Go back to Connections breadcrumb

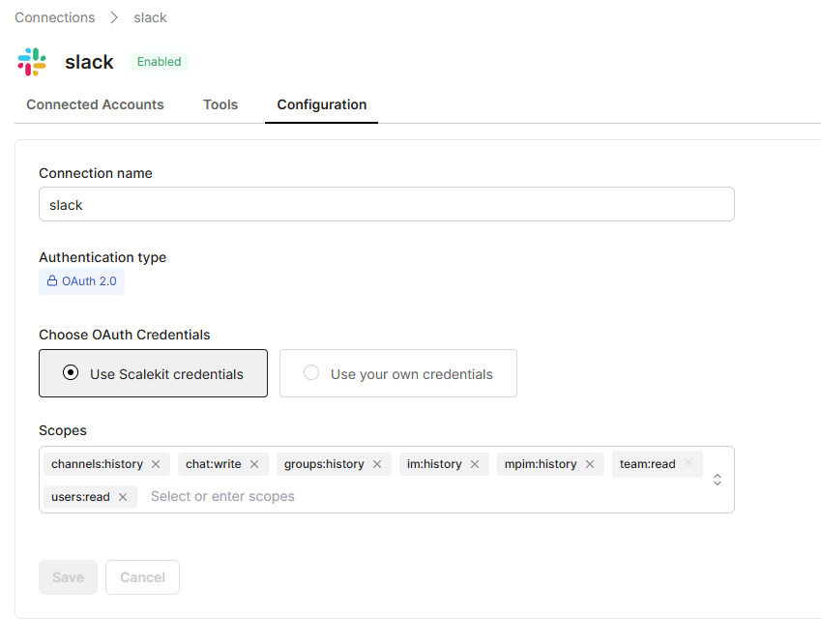(x=55, y=17)
